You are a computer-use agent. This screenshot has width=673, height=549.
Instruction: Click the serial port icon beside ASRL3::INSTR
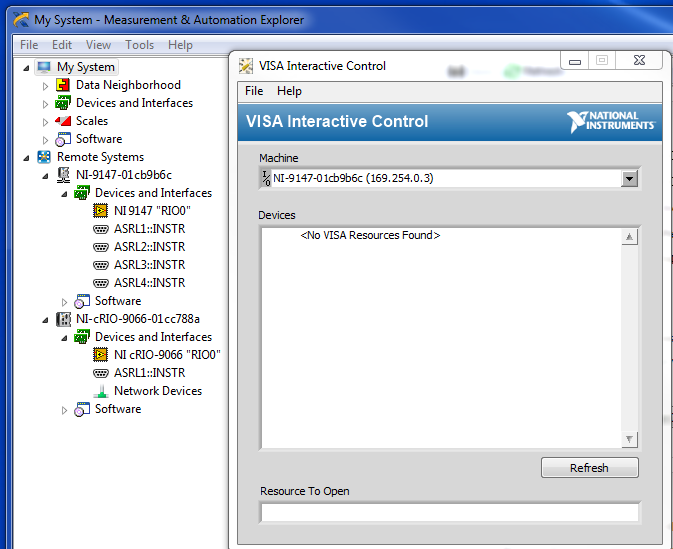(x=100, y=265)
